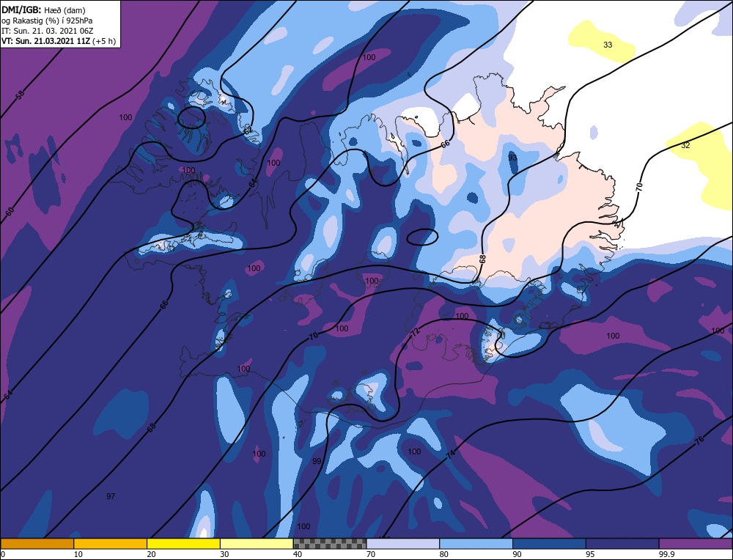Screen dimensions: 733x560
Task: Click the '33' humidity value label
Action: (x=608, y=45)
